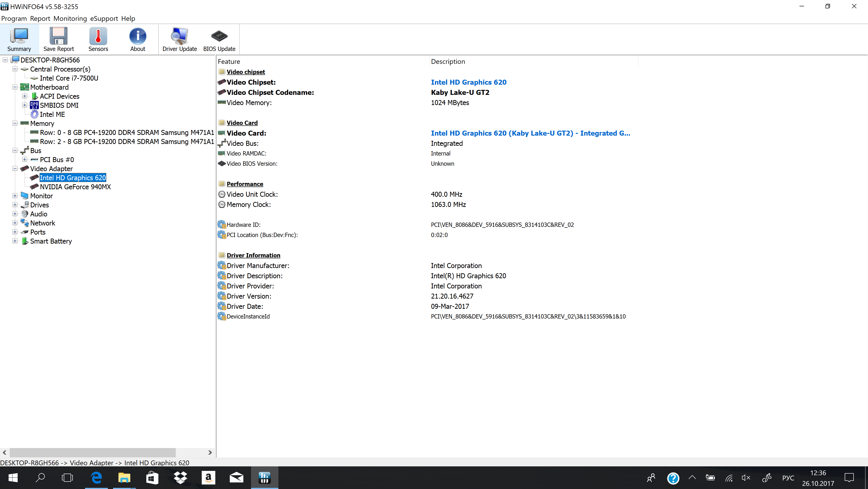Viewport: 868px width, 489px height.
Task: Click the muted volume tray icon
Action: (746, 478)
